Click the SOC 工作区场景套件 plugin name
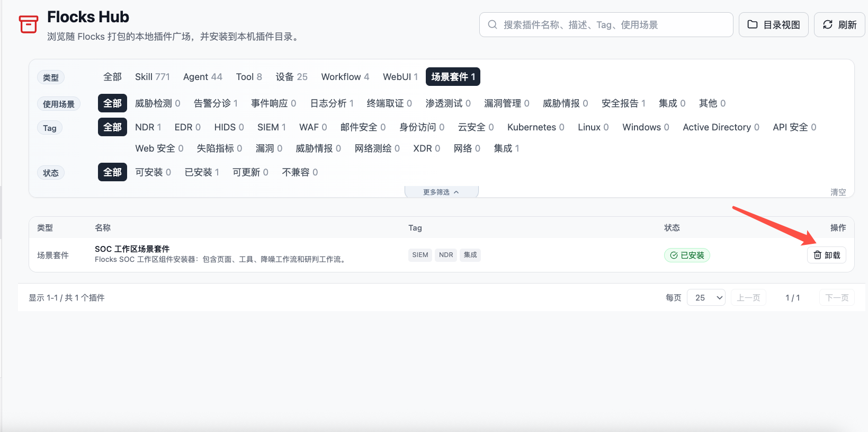The width and height of the screenshot is (868, 432). pyautogui.click(x=132, y=249)
